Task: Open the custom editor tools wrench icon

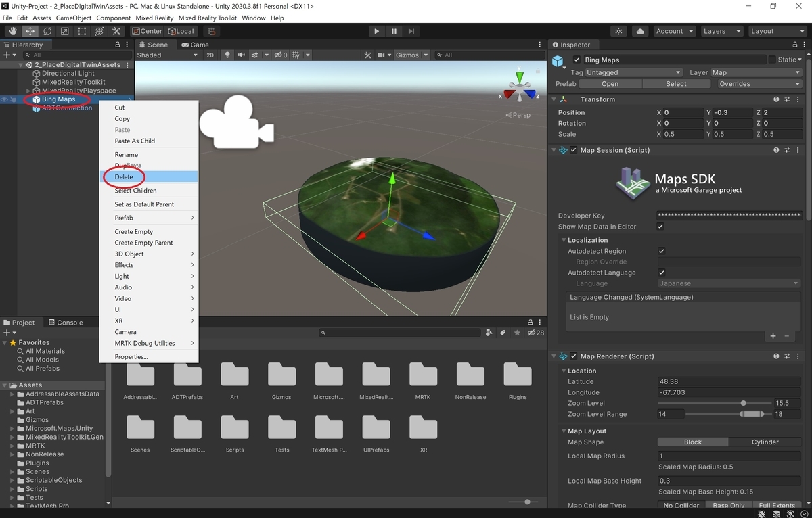Action: pos(116,31)
